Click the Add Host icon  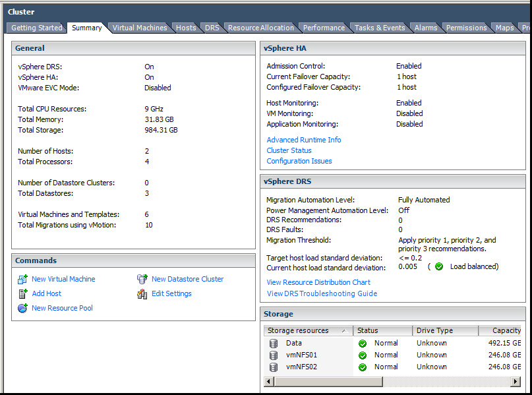22,294
